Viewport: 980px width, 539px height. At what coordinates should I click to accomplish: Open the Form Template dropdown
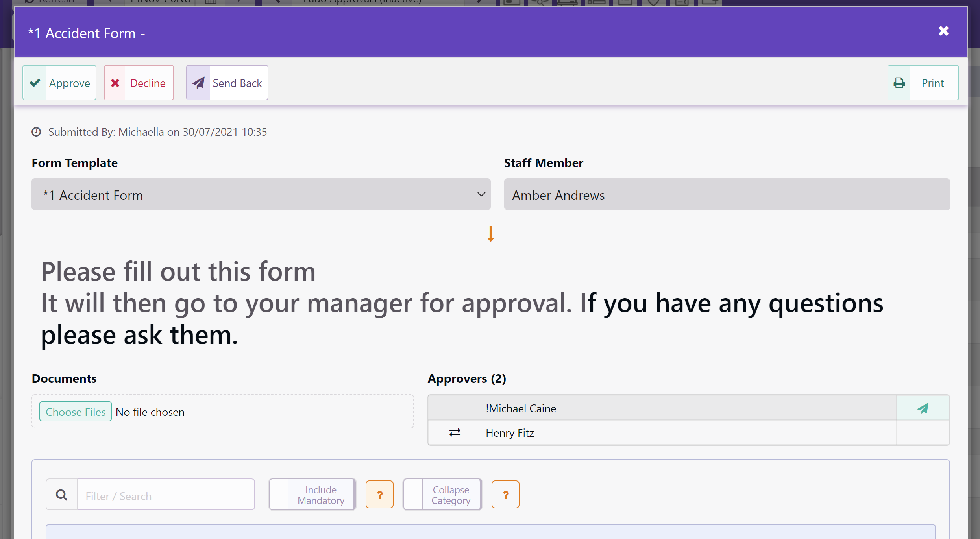click(x=261, y=194)
